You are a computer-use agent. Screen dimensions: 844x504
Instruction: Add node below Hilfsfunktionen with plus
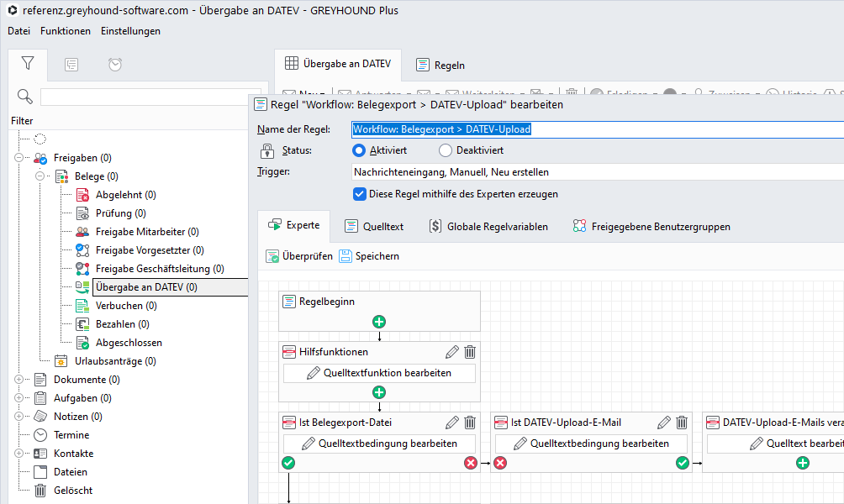point(379,392)
